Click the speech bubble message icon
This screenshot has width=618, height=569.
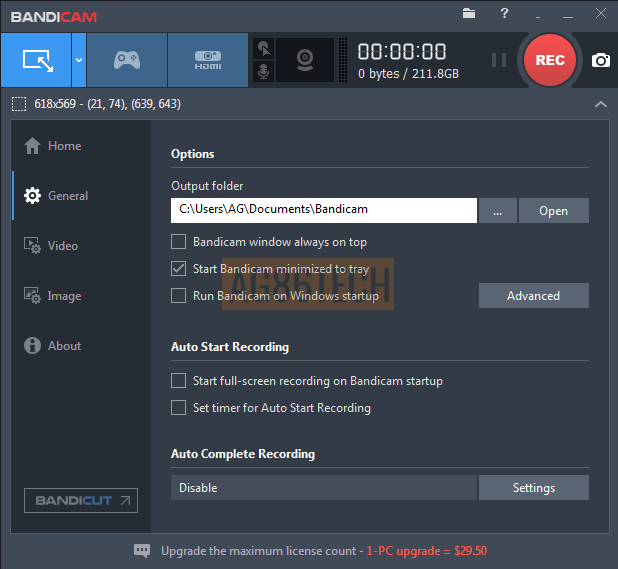142,550
